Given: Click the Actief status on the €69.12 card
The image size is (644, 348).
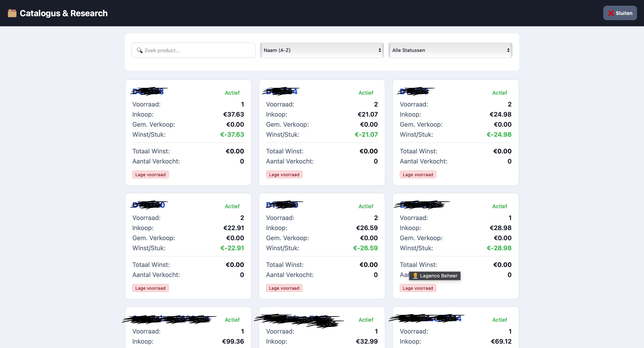Looking at the screenshot, I should [x=500, y=320].
